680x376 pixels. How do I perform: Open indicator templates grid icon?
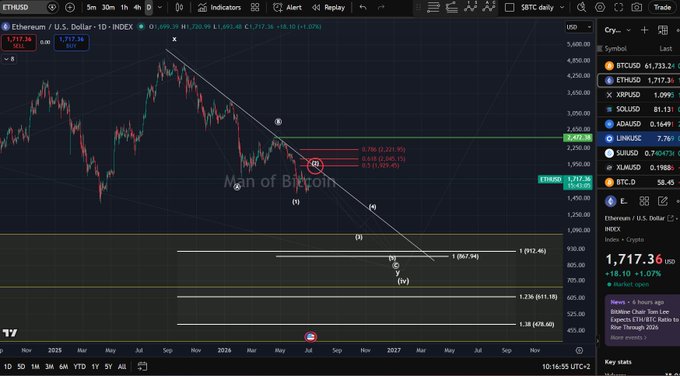tap(255, 7)
